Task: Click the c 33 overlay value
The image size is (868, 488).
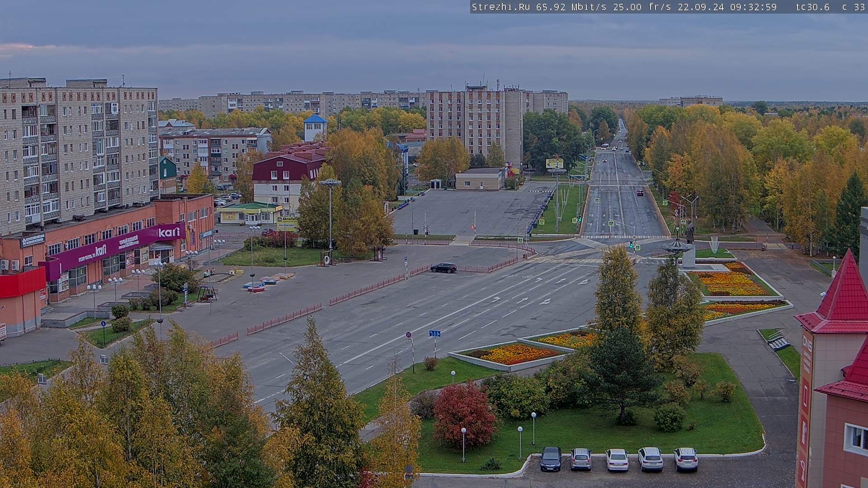Action: 854,7
